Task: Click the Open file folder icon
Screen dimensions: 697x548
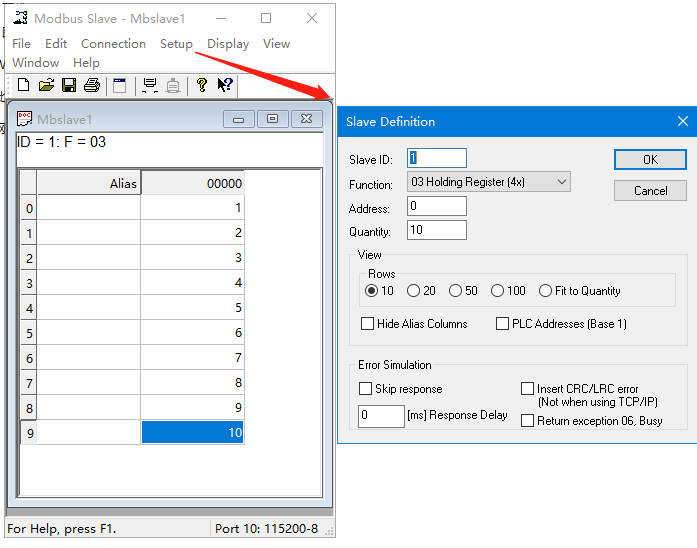Action: click(46, 86)
